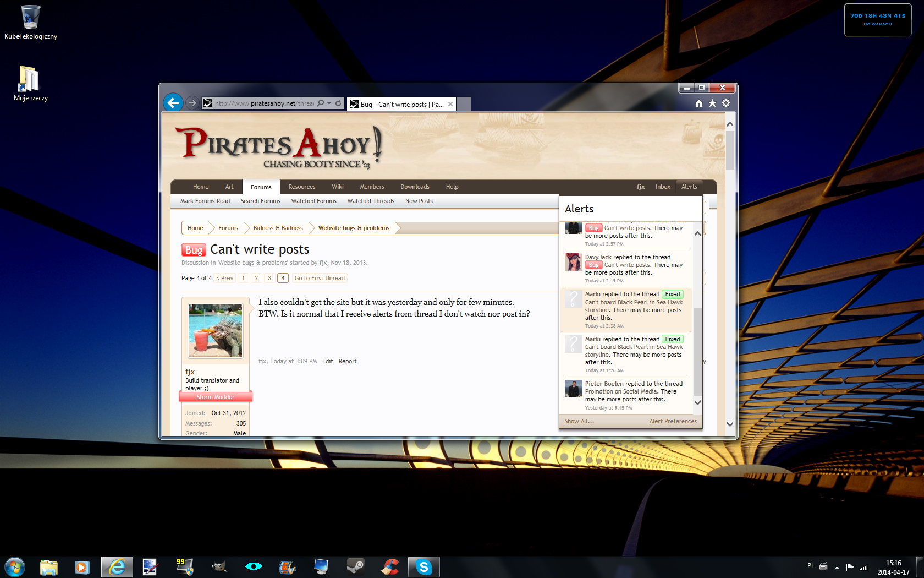Click fjx iguana avatar image
Viewport: 924px width, 578px height.
pyautogui.click(x=216, y=331)
